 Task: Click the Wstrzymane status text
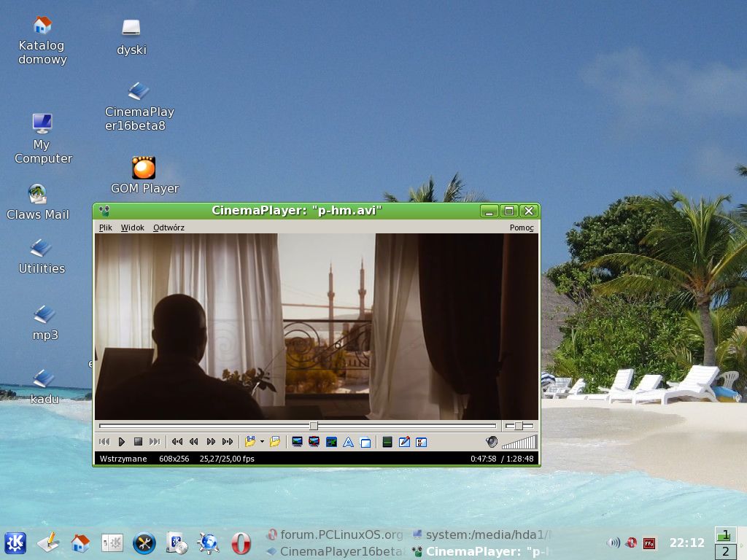coord(123,459)
